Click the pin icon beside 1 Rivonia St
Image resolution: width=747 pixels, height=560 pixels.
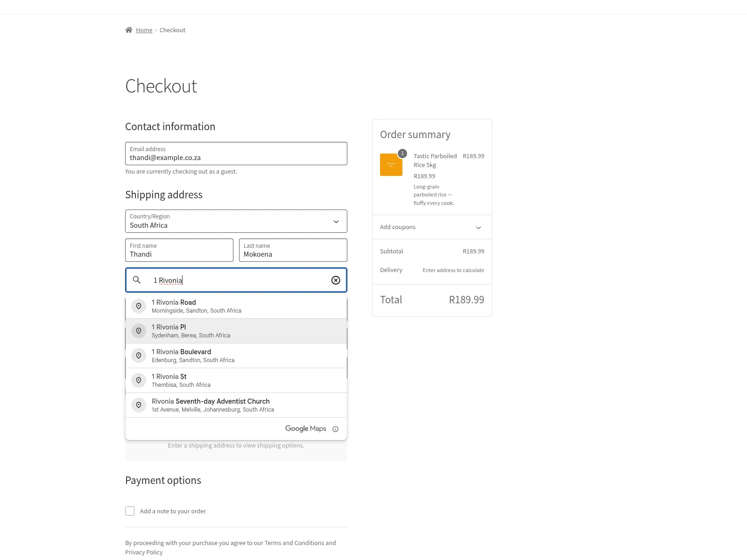click(139, 380)
